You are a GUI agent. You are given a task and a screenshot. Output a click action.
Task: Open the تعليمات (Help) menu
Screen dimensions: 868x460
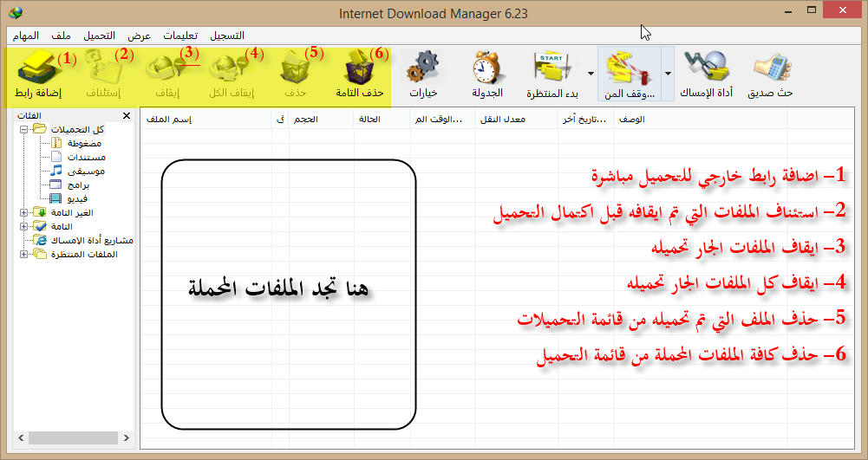pos(180,36)
